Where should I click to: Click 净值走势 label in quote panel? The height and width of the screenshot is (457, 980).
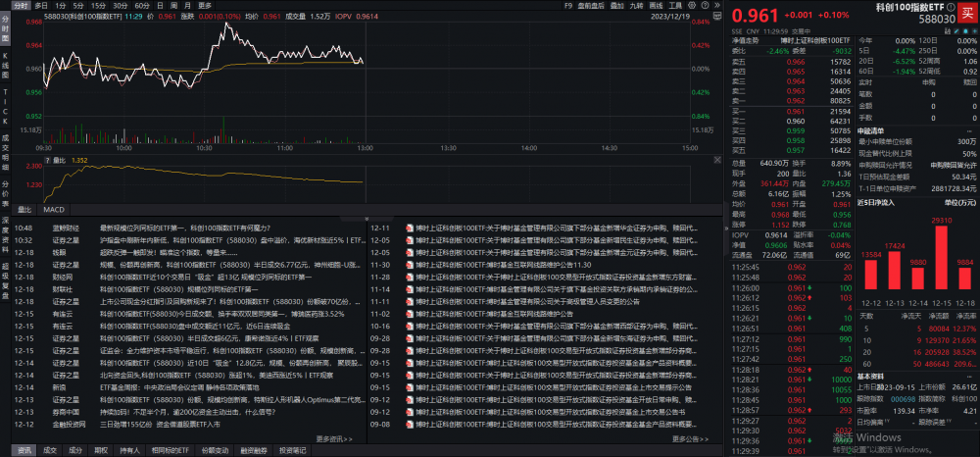[x=745, y=40]
